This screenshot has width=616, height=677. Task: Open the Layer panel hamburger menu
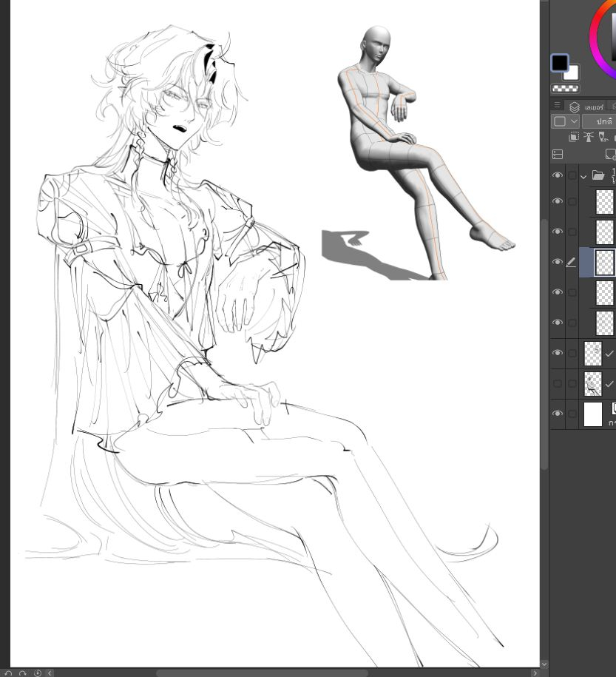coord(558,106)
